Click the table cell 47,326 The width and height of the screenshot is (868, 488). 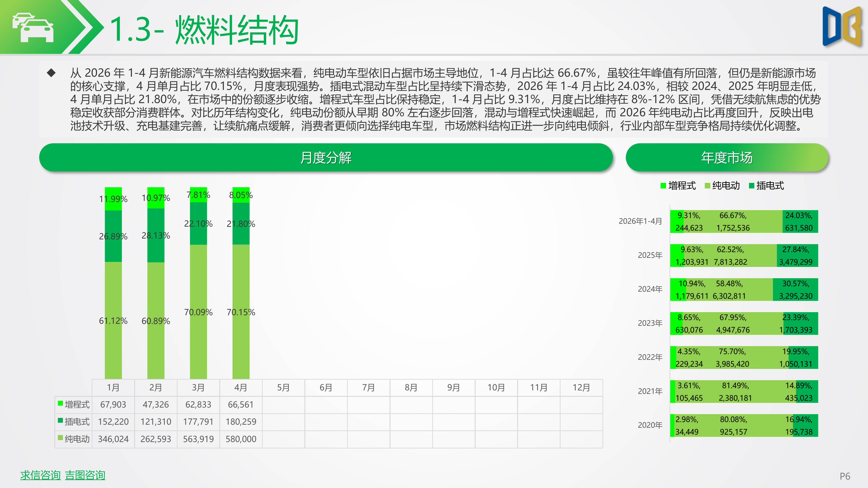(156, 404)
